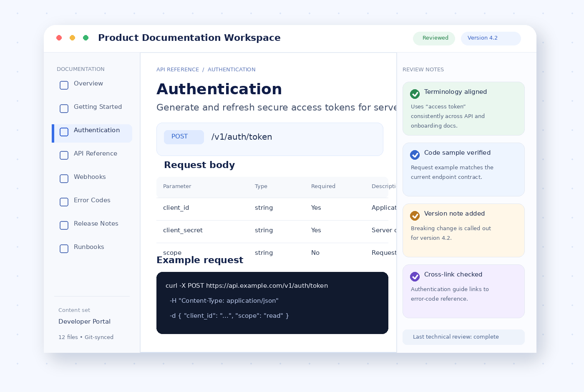The width and height of the screenshot is (584, 392).
Task: Click the curl -X POST line in code block
Action: pyautogui.click(x=247, y=286)
